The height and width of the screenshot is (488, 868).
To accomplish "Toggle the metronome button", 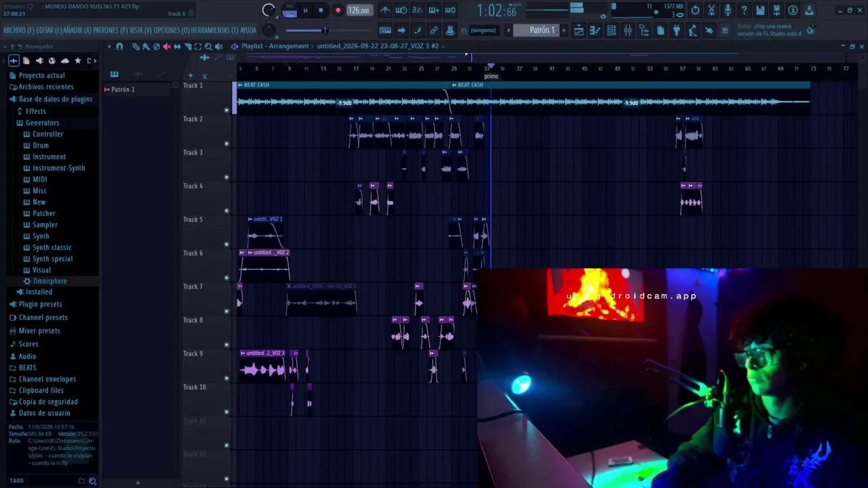I will pos(385,10).
